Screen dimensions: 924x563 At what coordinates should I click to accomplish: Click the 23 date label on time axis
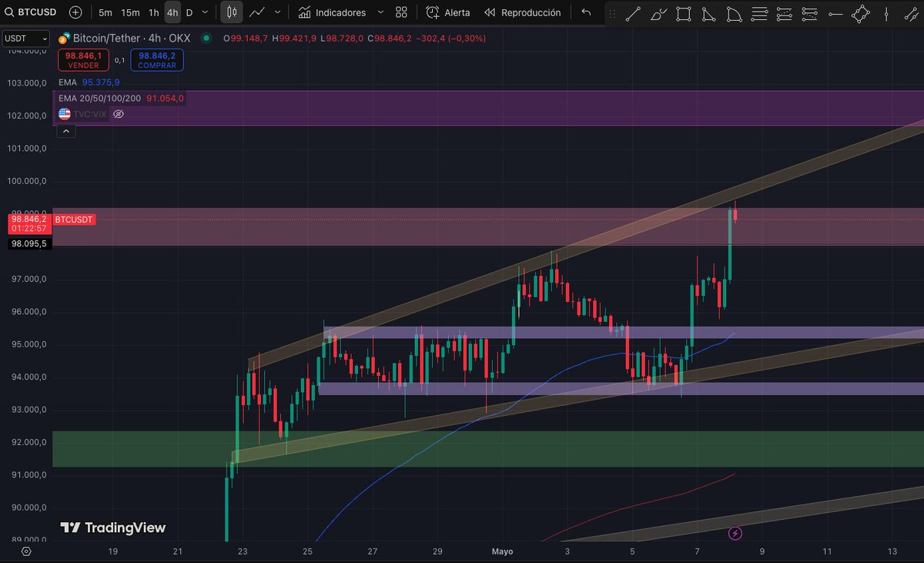pyautogui.click(x=243, y=551)
